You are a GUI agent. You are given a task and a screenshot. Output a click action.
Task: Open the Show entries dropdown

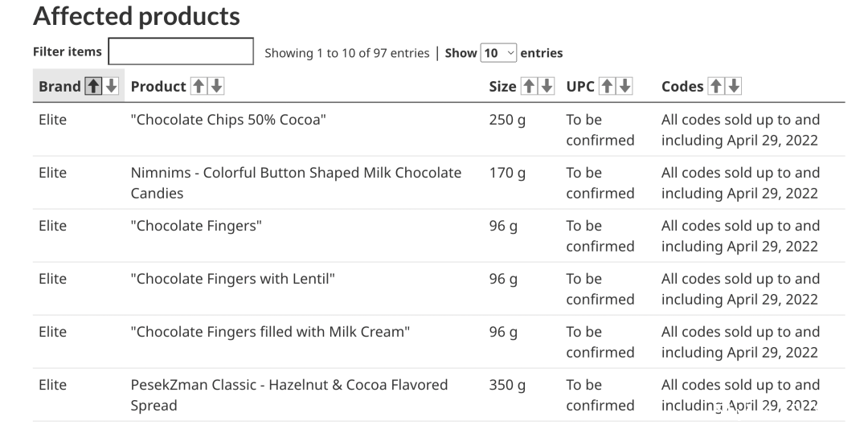498,52
